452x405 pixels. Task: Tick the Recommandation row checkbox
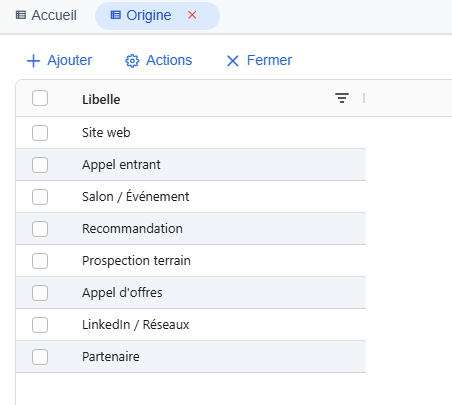click(40, 229)
